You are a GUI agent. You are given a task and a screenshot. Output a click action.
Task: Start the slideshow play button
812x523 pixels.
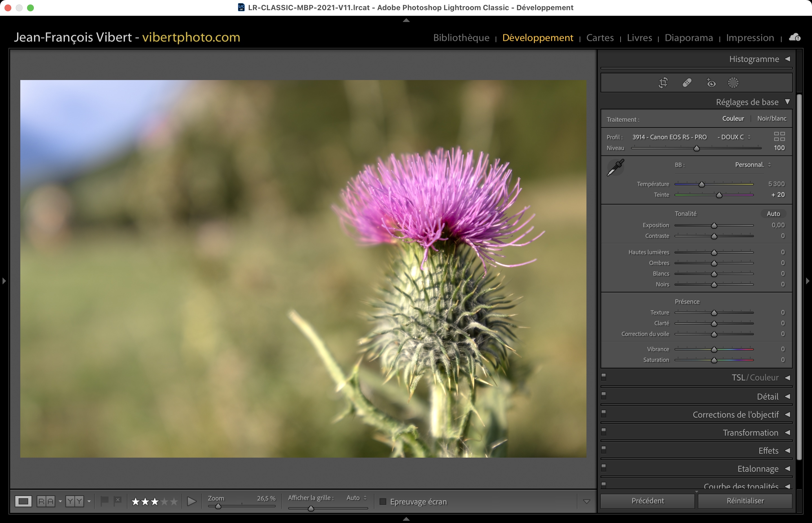click(x=192, y=501)
